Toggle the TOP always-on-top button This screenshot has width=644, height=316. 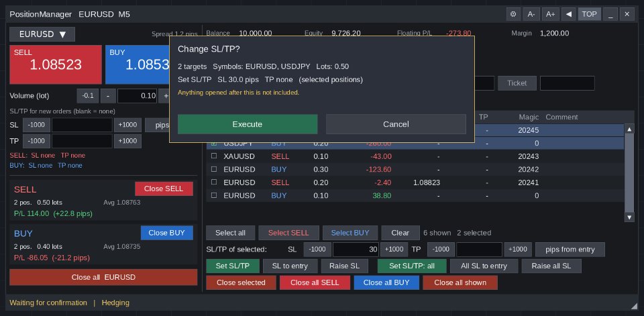[590, 14]
